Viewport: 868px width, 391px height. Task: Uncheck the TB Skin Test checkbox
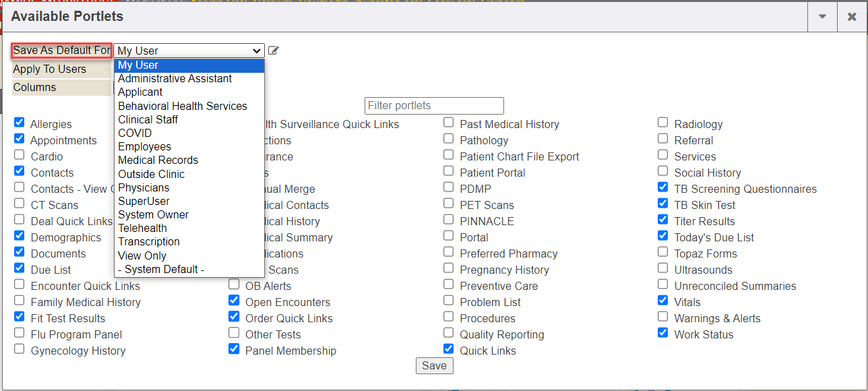(x=663, y=204)
